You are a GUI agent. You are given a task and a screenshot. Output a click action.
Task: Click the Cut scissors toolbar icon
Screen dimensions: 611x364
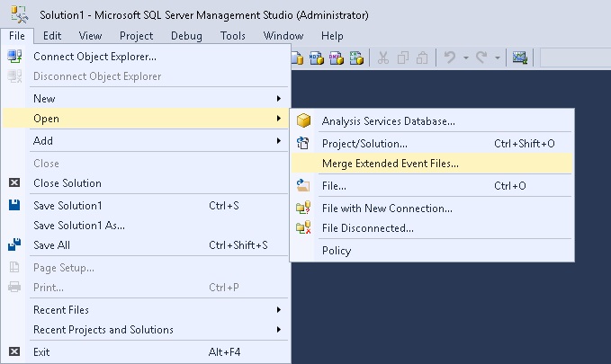pos(382,58)
